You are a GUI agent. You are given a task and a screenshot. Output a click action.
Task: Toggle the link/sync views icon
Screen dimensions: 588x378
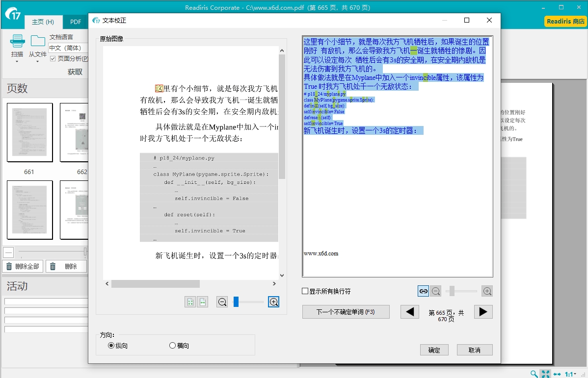click(423, 291)
